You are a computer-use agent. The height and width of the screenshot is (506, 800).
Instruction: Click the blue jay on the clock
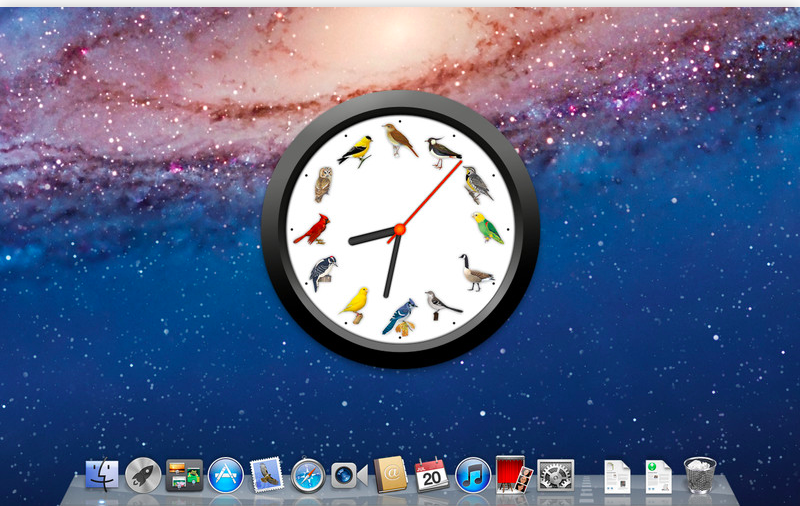[x=401, y=317]
